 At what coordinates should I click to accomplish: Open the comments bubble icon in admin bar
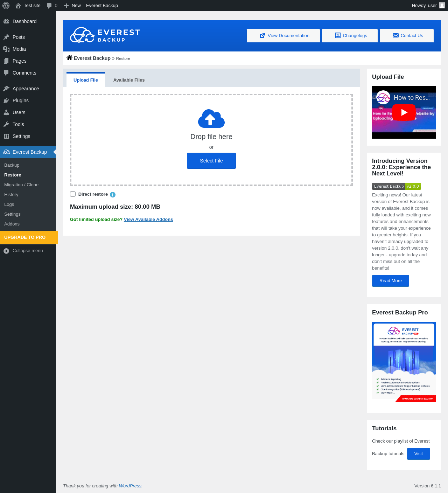(x=49, y=6)
